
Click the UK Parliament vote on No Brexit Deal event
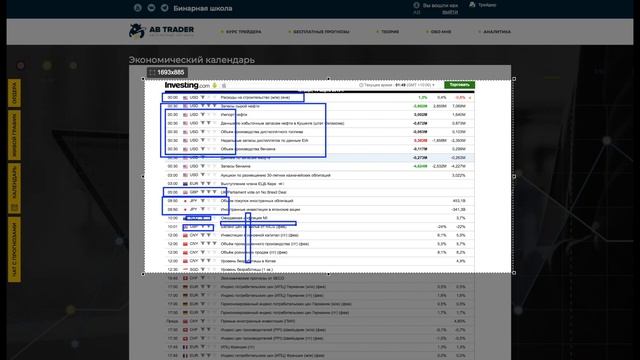tap(253, 192)
